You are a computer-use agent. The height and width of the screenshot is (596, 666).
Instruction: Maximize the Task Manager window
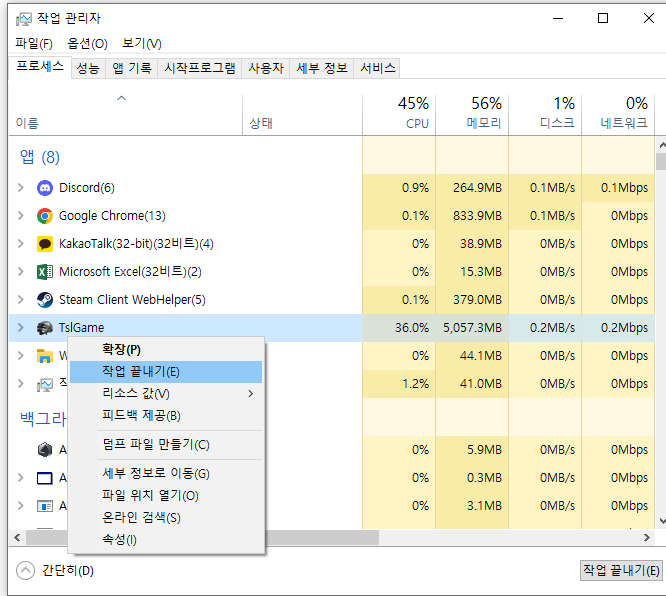click(603, 18)
